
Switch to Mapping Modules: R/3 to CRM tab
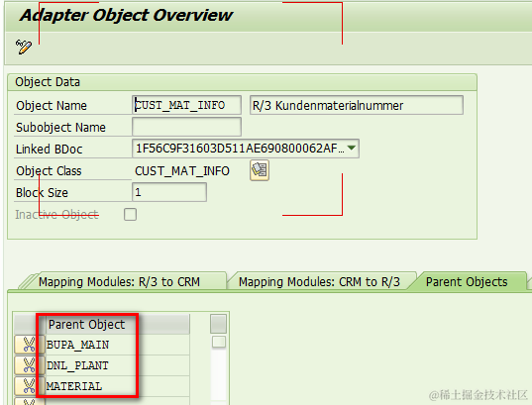coord(119,282)
